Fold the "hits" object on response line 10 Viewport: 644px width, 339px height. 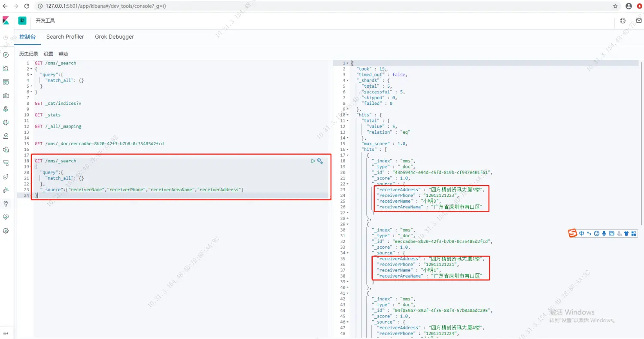tap(347, 115)
